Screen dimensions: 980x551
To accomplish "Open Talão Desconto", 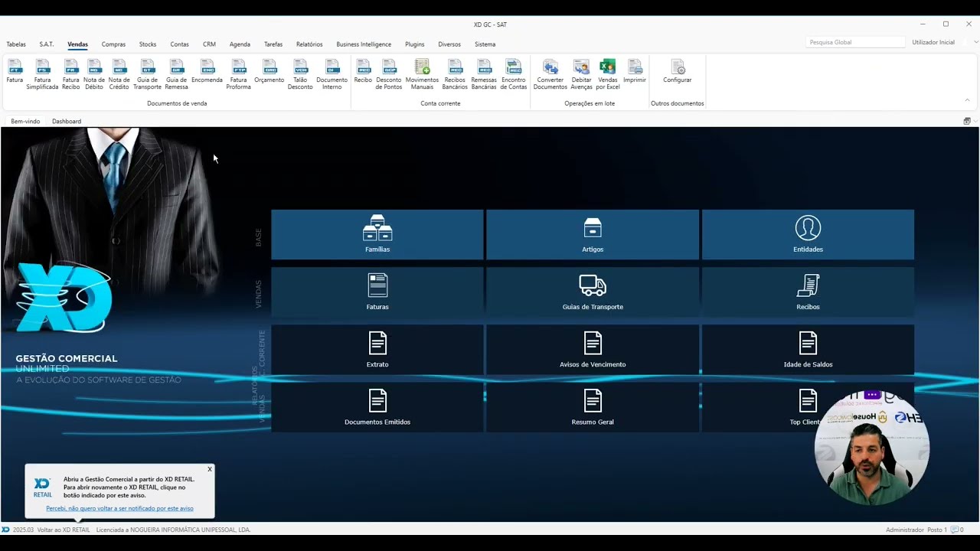I will (300, 74).
